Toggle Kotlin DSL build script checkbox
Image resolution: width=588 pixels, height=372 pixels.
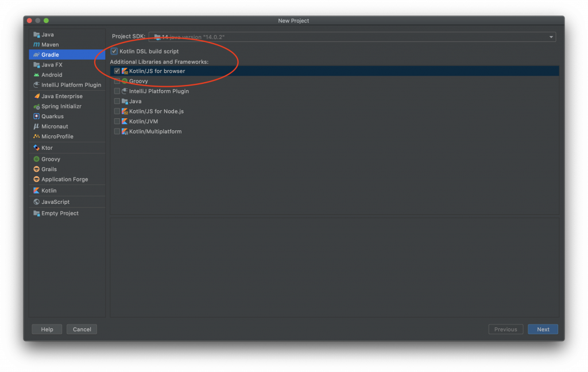tap(114, 51)
